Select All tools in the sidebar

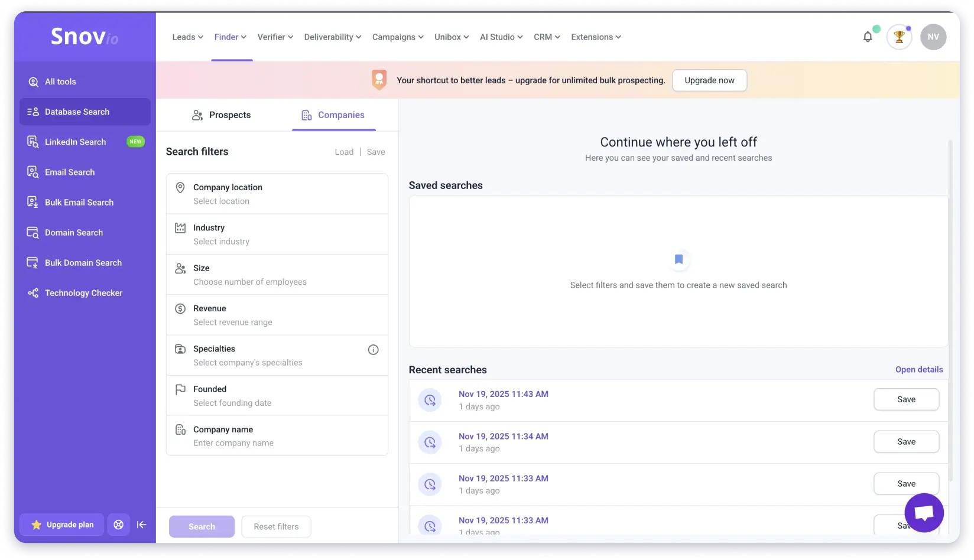coord(60,82)
